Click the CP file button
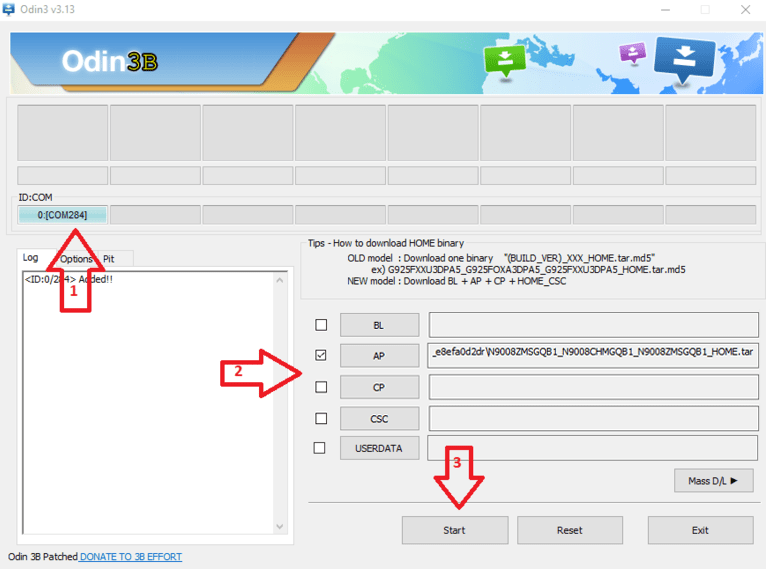Image resolution: width=767 pixels, height=570 pixels. click(380, 387)
